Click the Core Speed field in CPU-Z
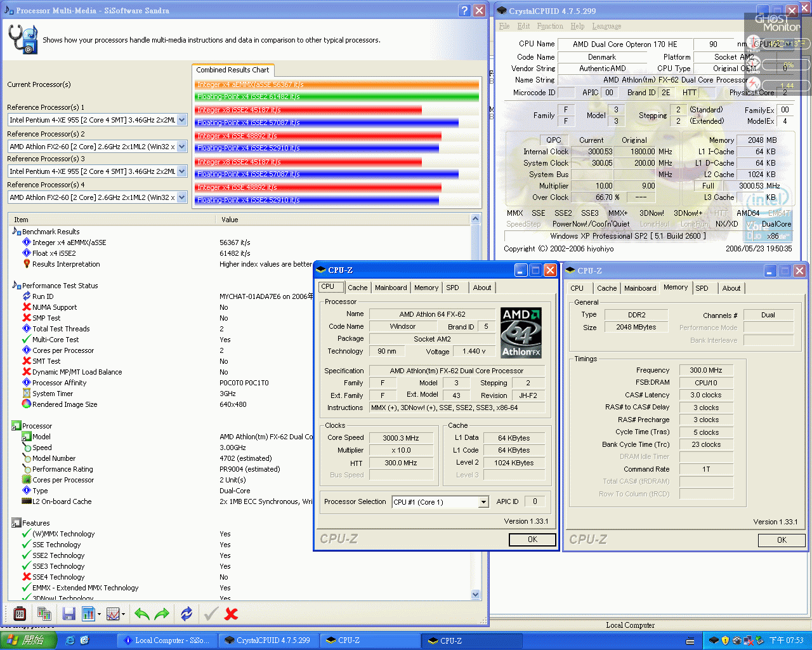This screenshot has width=812, height=650. click(401, 438)
